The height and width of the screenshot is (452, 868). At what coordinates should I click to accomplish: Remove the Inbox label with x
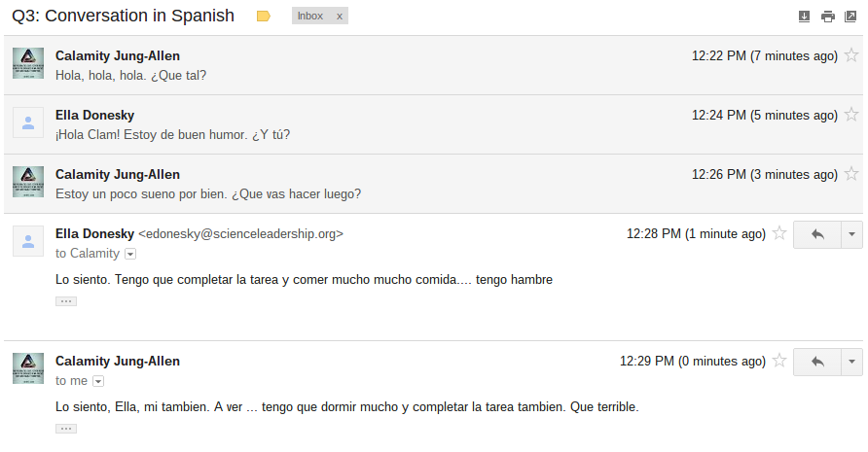tap(340, 17)
